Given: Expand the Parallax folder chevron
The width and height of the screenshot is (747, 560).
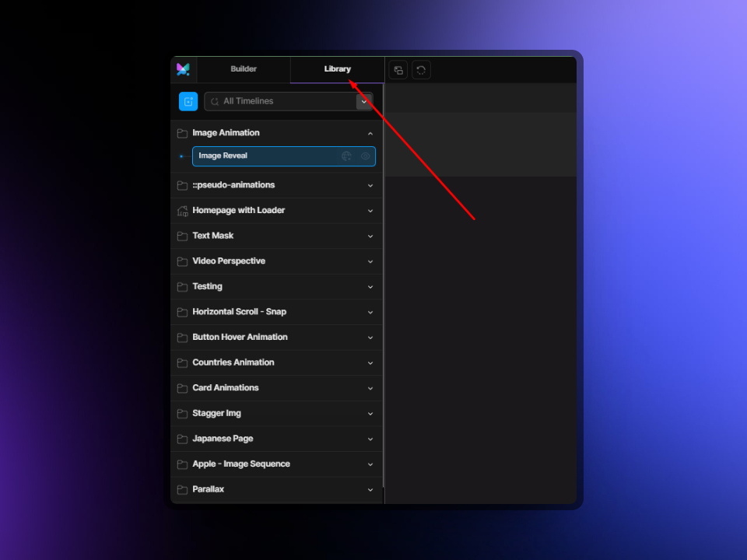Looking at the screenshot, I should [x=370, y=489].
